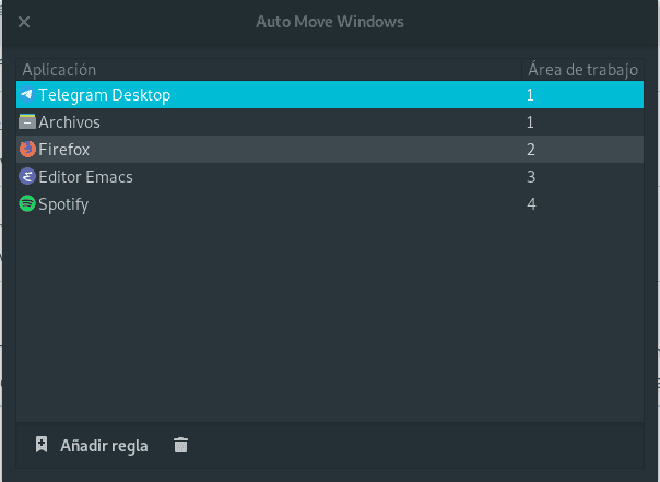
Task: Close the Auto Move Windows dialog
Action: click(24, 21)
